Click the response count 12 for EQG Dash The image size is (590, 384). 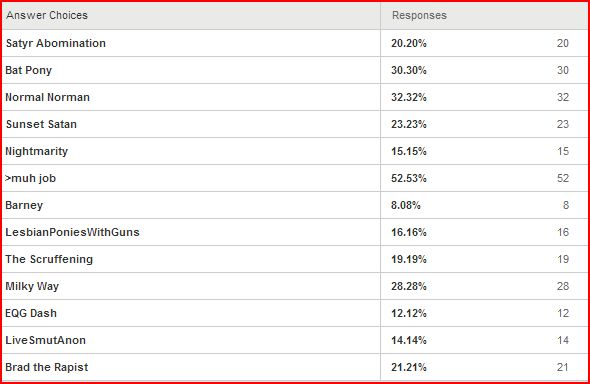tap(563, 313)
